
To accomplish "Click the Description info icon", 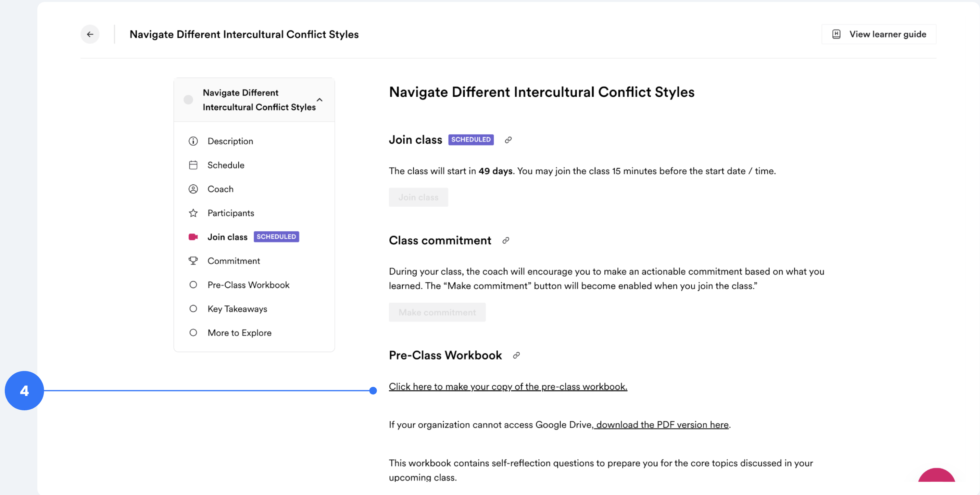I will pyautogui.click(x=193, y=141).
